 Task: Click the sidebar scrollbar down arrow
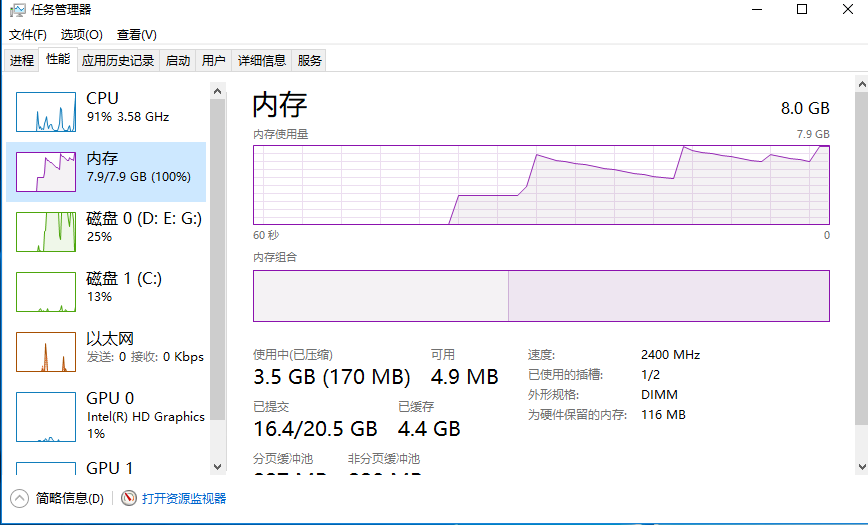click(x=217, y=466)
